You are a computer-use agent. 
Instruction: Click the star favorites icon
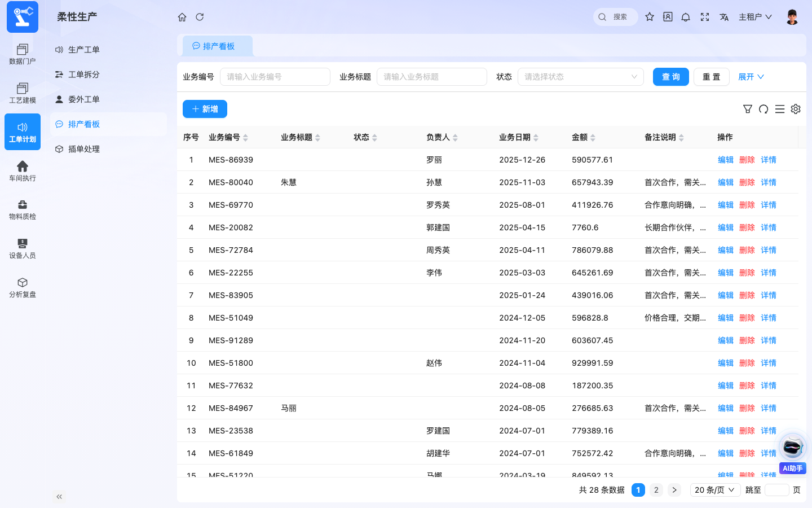(650, 17)
